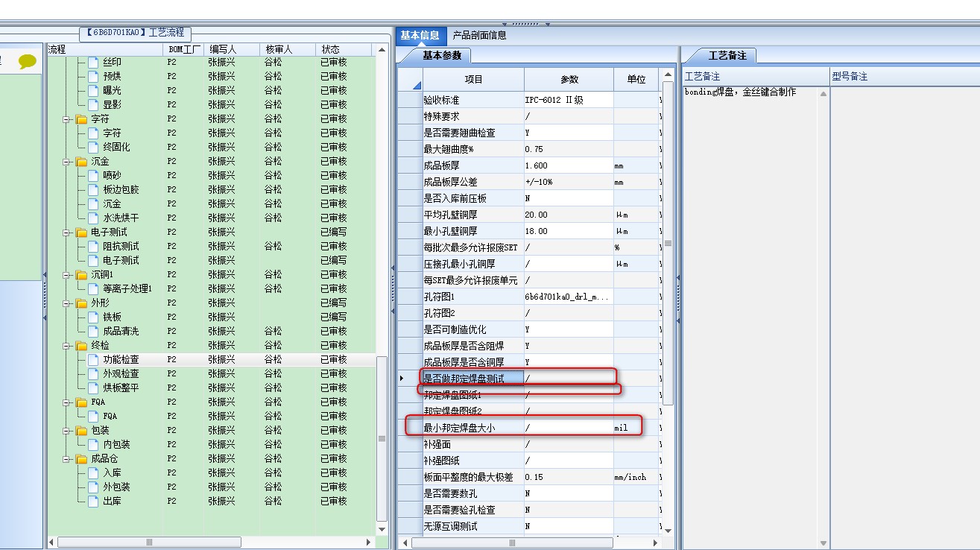Collapse the FQA tree group
The image size is (980, 550).
[66, 402]
